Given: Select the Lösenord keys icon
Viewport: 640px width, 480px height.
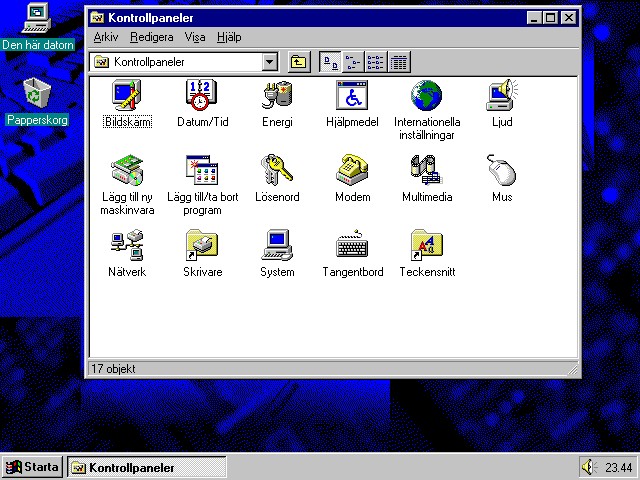Looking at the screenshot, I should tap(277, 170).
